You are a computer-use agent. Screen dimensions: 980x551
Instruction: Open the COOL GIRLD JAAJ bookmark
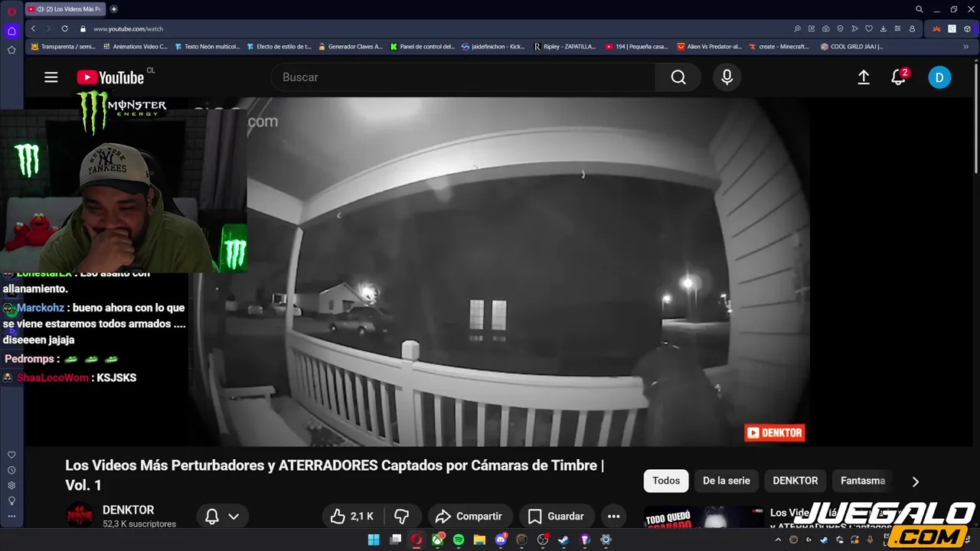pyautogui.click(x=852, y=47)
